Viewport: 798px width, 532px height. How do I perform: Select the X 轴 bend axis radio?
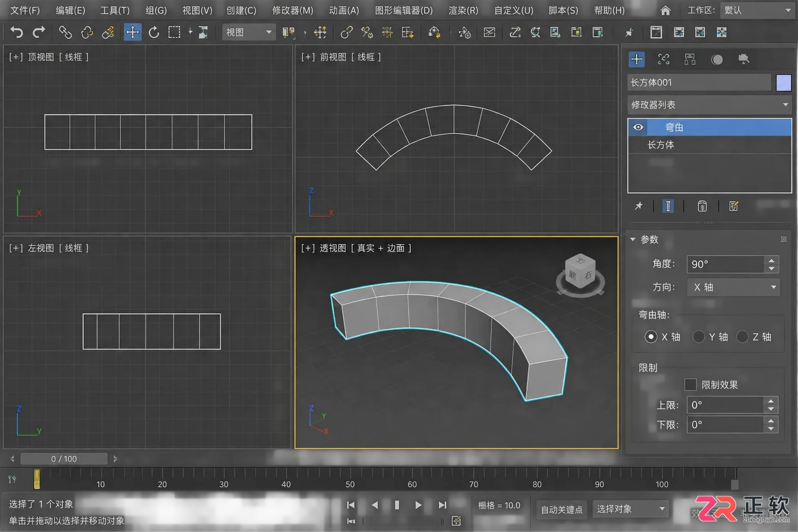tap(651, 337)
